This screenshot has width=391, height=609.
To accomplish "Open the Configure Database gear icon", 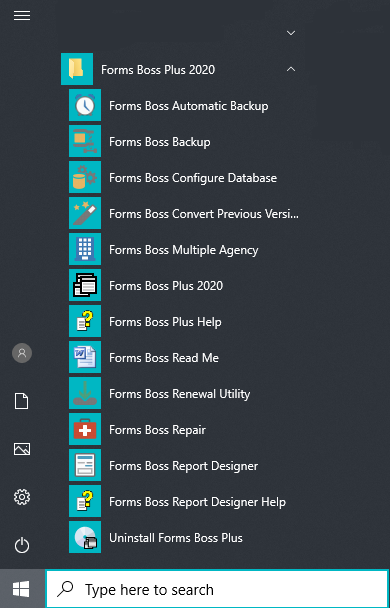I will click(85, 177).
